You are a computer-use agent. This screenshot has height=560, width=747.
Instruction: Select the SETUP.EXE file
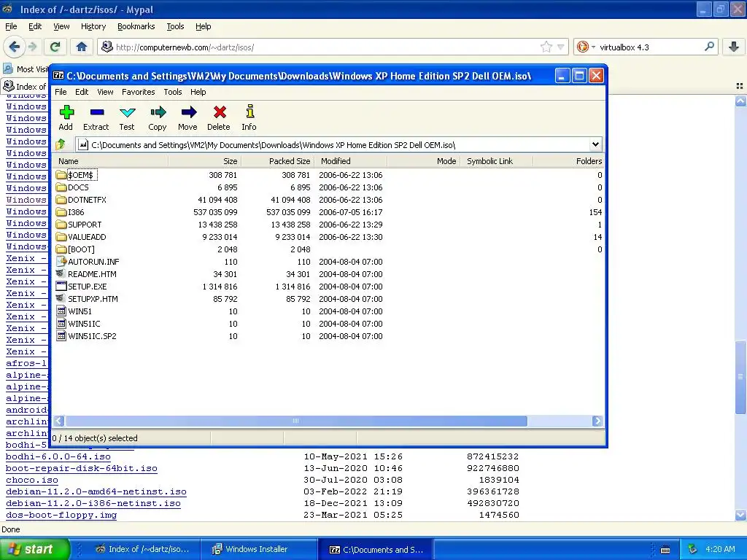coord(88,287)
